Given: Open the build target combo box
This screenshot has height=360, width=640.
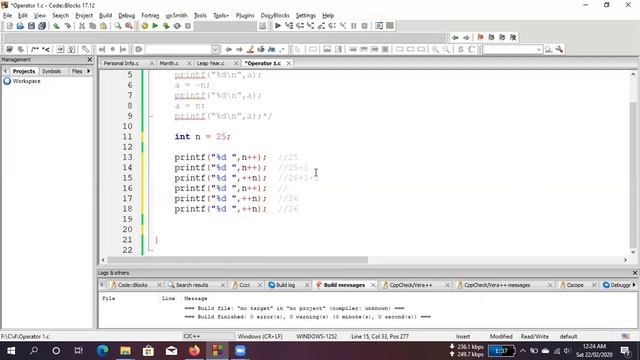Looking at the screenshot, I should coord(225,26).
